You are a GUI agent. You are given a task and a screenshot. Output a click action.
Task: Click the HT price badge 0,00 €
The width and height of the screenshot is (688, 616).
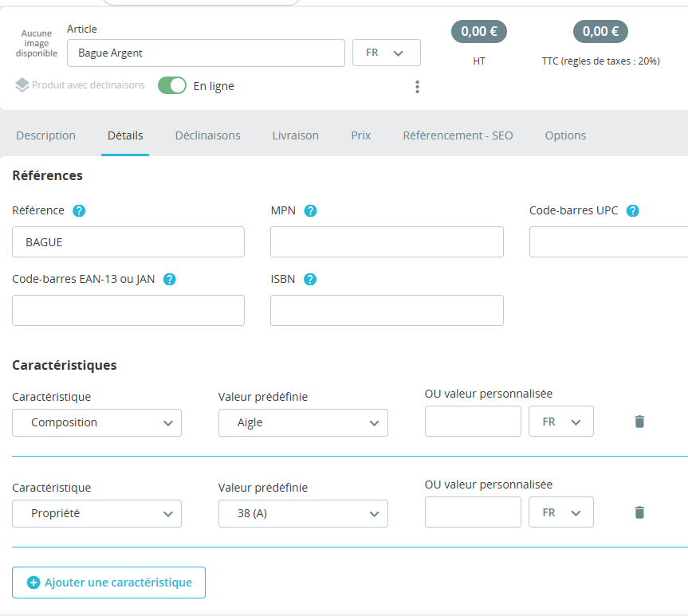point(478,32)
